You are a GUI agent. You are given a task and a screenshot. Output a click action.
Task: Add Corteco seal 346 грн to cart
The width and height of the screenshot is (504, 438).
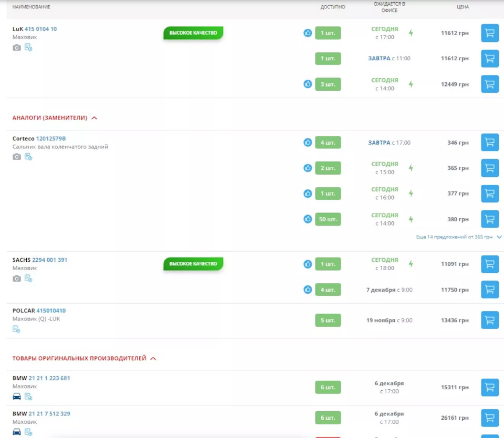[490, 142]
